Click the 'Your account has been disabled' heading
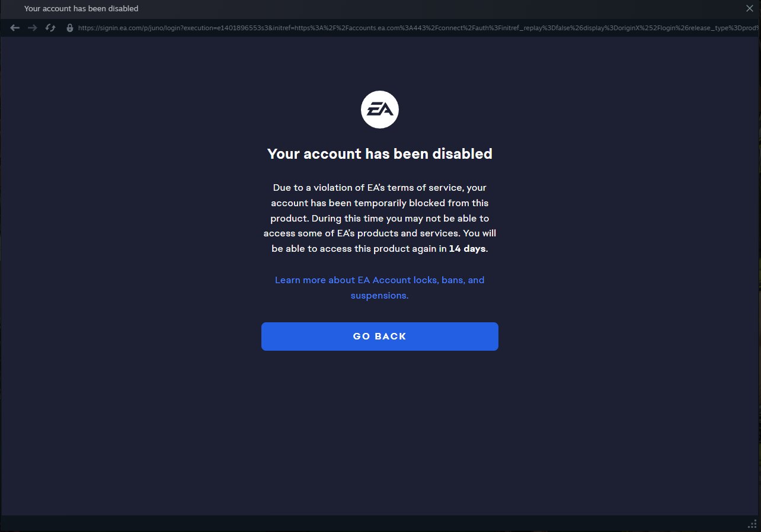Viewport: 761px width, 532px height. tap(380, 154)
